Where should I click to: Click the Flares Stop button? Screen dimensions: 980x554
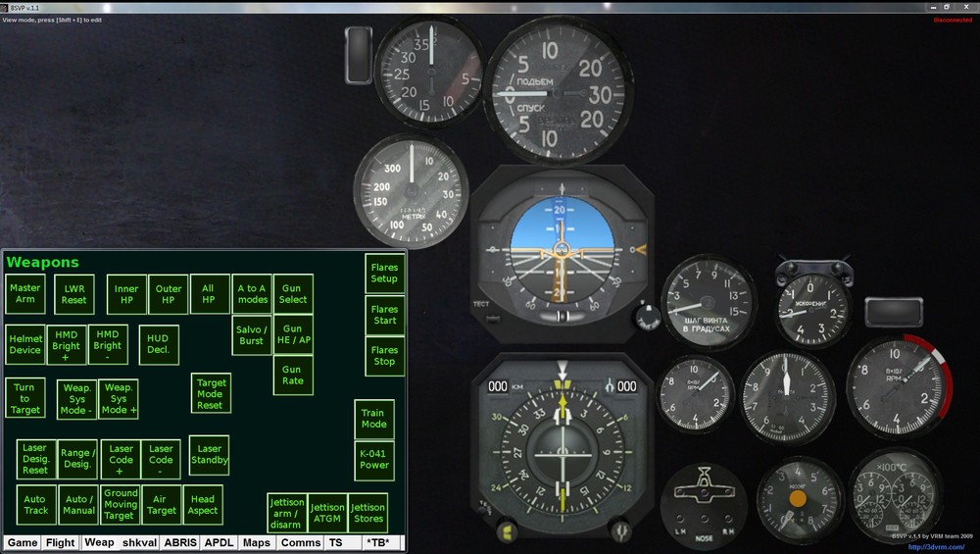[x=384, y=356]
